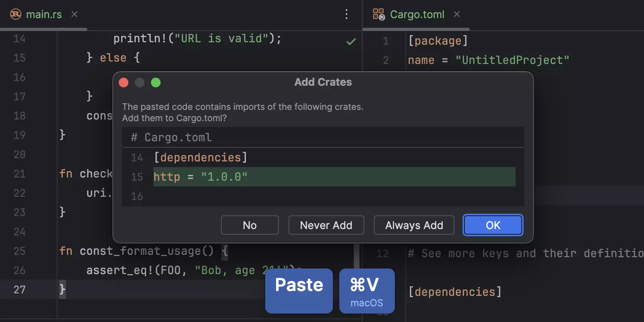Select the highlighted http = "1.0.0" preview line
644x322 pixels.
point(334,177)
